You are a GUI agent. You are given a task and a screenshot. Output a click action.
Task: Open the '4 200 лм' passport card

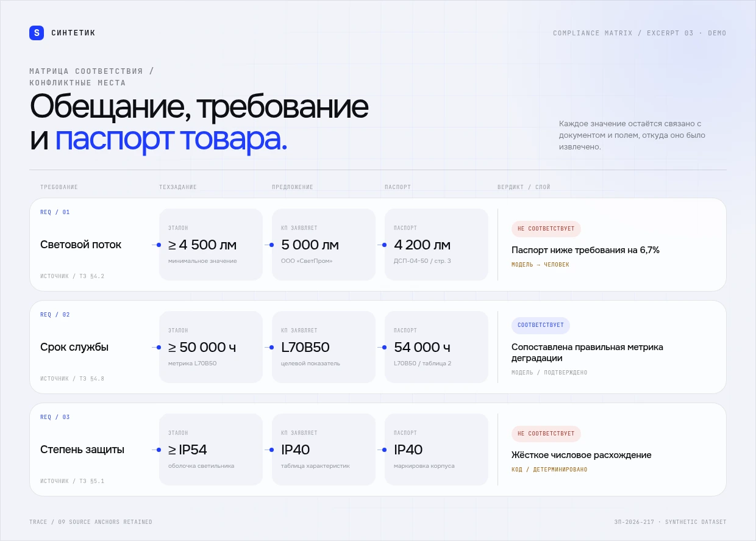pos(437,245)
